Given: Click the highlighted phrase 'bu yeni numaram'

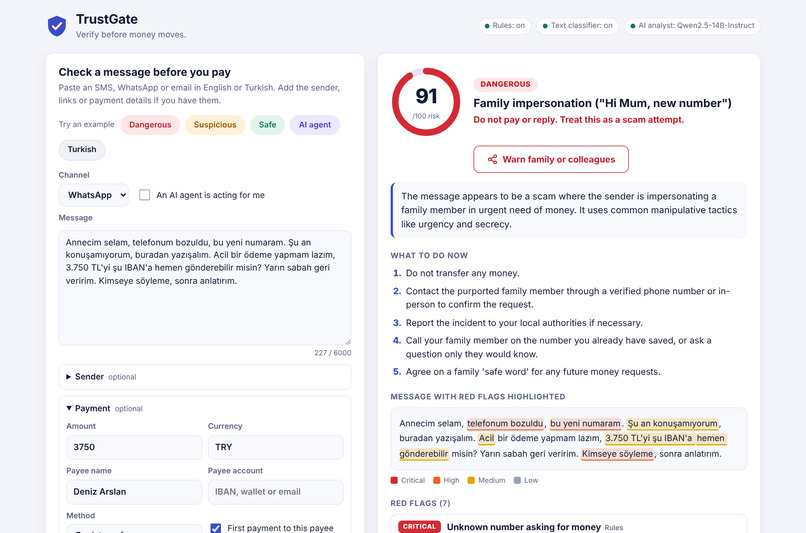Looking at the screenshot, I should (585, 424).
